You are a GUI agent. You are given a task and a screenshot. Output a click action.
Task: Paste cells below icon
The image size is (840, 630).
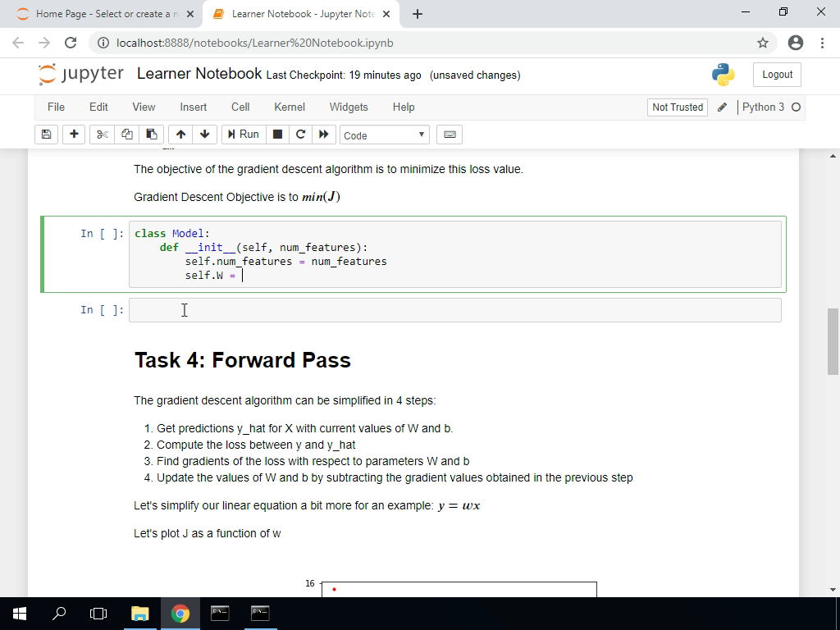tap(152, 135)
